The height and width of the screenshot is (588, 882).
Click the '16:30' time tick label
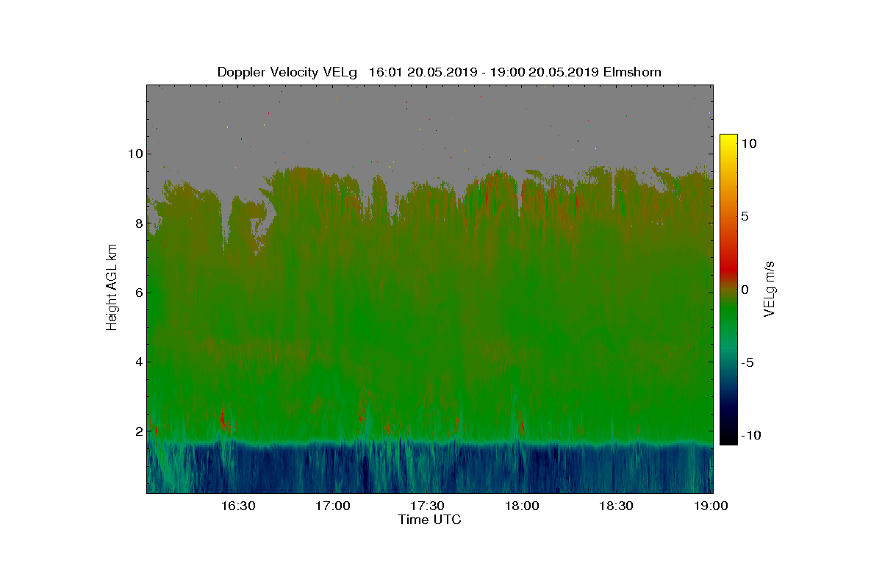(x=237, y=506)
